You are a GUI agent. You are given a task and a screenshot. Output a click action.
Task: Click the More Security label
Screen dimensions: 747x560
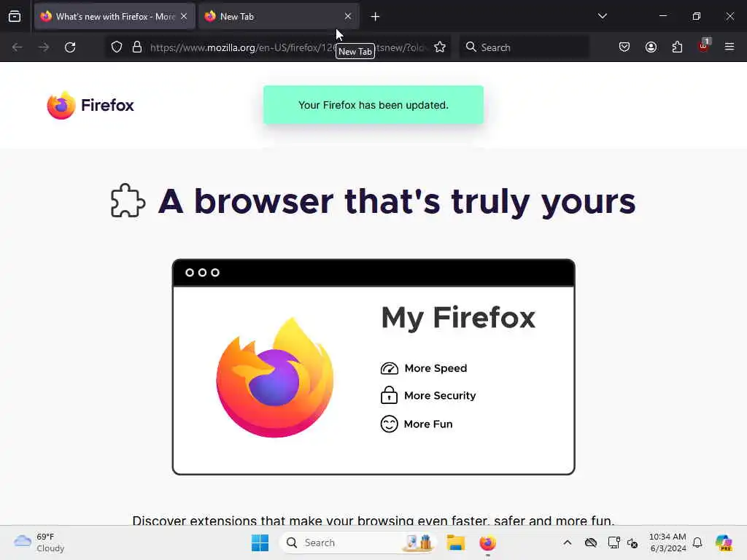tap(440, 396)
